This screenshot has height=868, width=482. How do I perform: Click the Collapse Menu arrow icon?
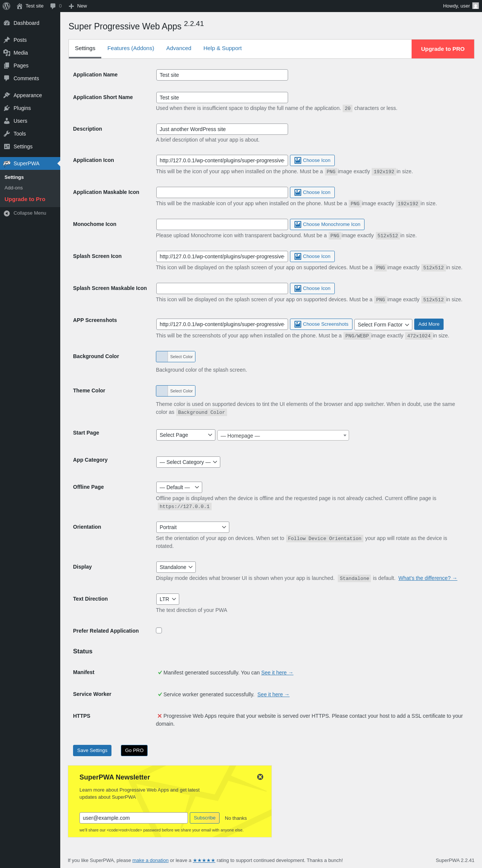tap(7, 213)
